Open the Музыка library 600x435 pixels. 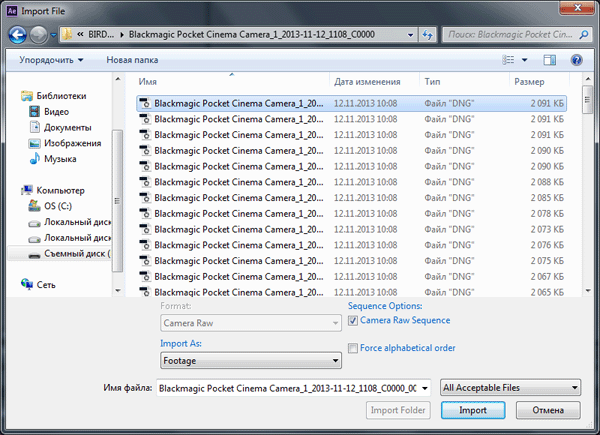(60, 158)
